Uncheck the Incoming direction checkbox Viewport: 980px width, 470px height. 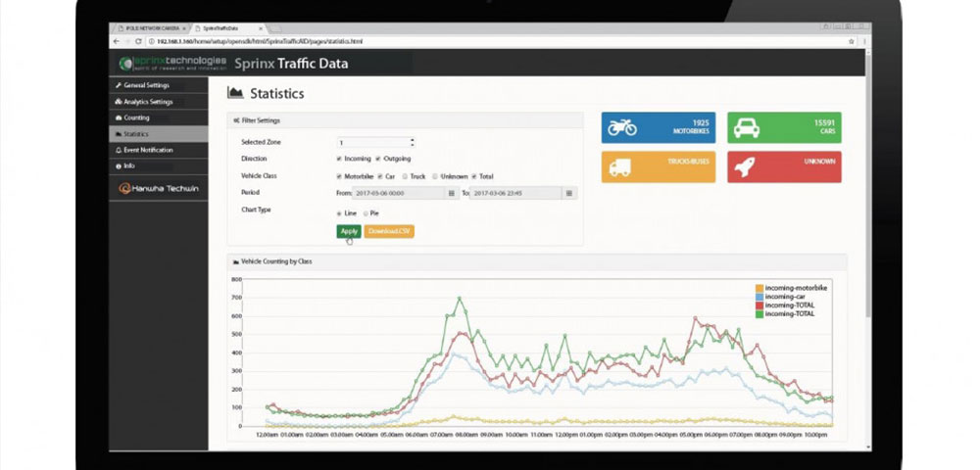tap(339, 160)
